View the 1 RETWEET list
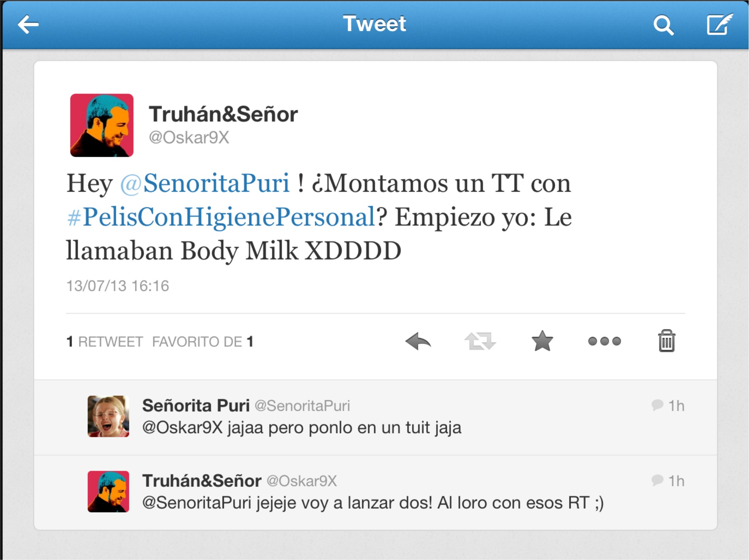The height and width of the screenshot is (560, 749). pyautogui.click(x=104, y=342)
